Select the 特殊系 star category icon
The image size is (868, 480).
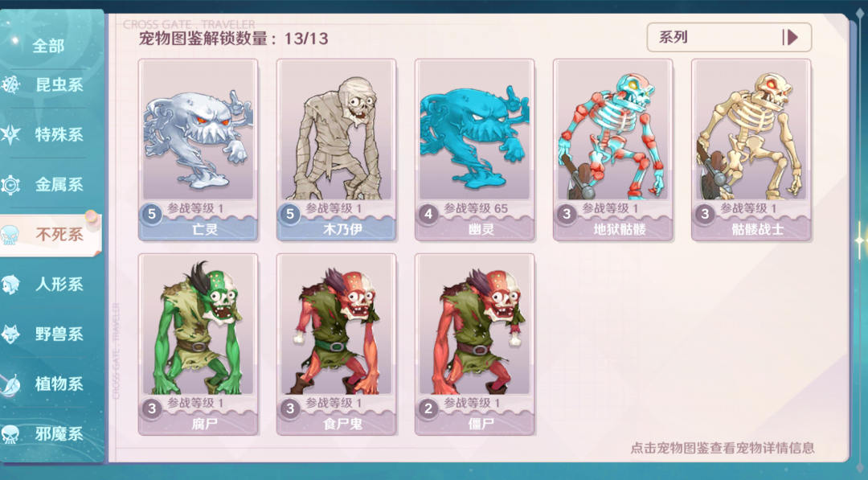tap(10, 134)
